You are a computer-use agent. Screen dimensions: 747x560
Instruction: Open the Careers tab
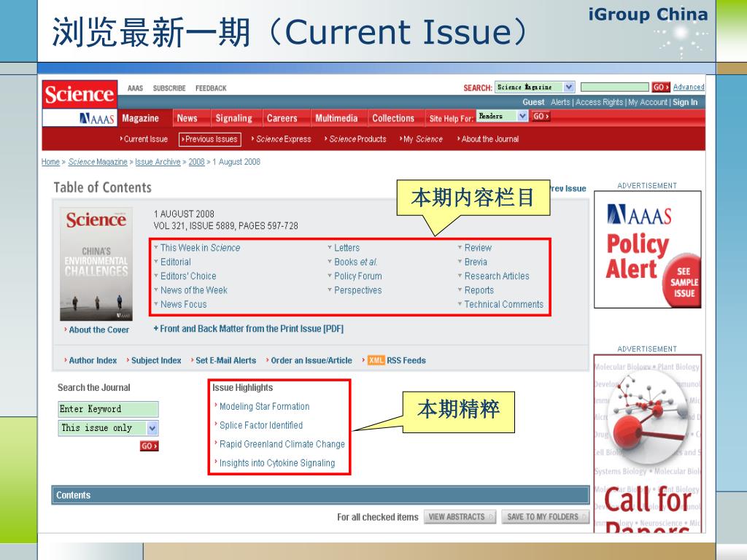[x=282, y=118]
